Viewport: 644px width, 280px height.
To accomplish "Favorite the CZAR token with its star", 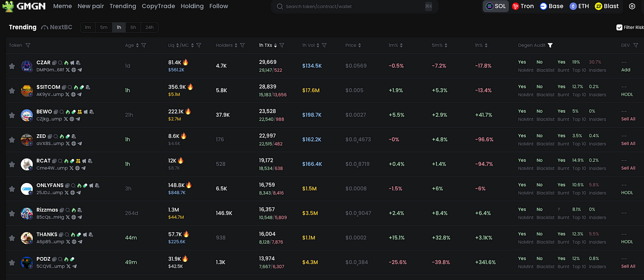I will pos(11,66).
